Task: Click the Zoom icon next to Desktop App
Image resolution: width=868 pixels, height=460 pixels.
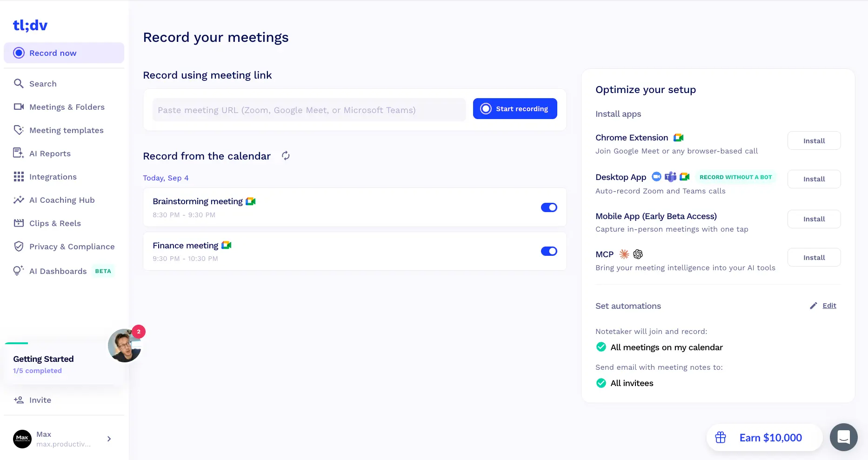Action: tap(656, 177)
